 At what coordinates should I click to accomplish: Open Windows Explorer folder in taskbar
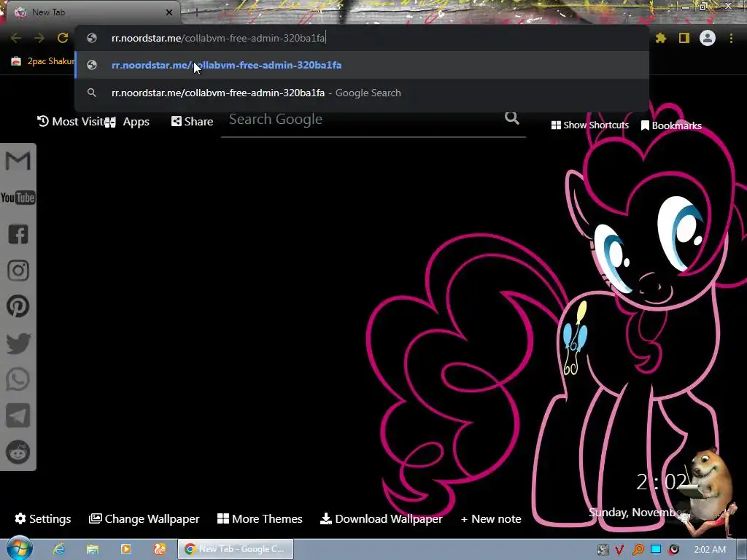(x=93, y=549)
